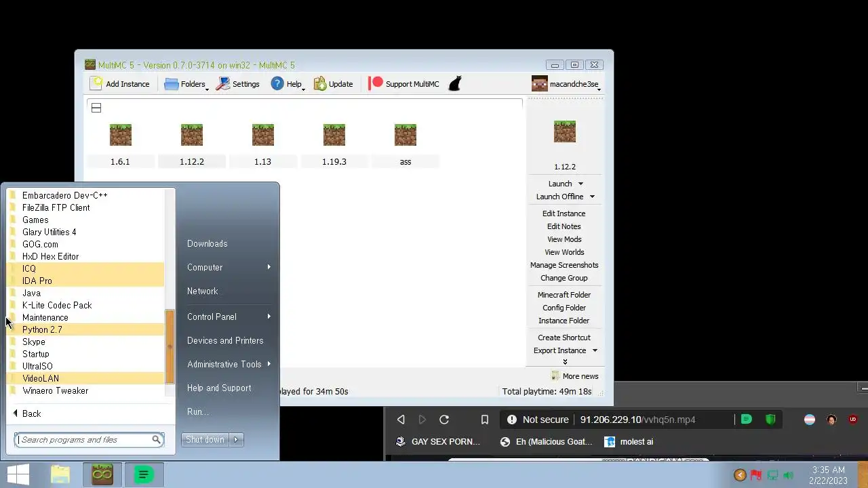Click the browser reload button
The image size is (868, 488).
tap(444, 420)
